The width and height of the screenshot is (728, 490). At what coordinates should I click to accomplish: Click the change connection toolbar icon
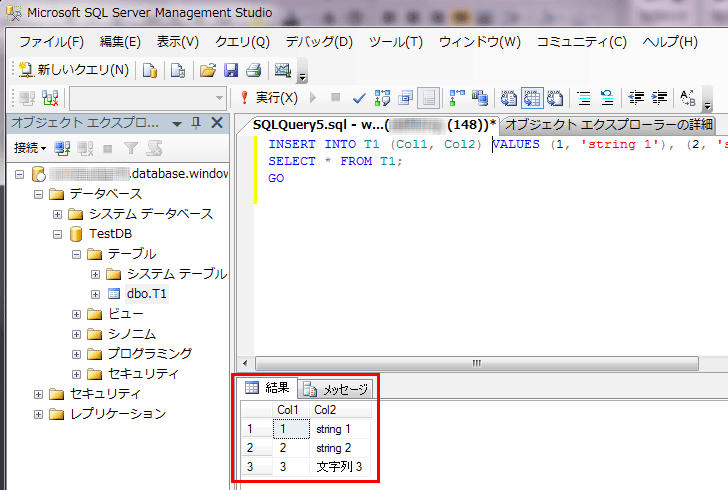(x=50, y=98)
